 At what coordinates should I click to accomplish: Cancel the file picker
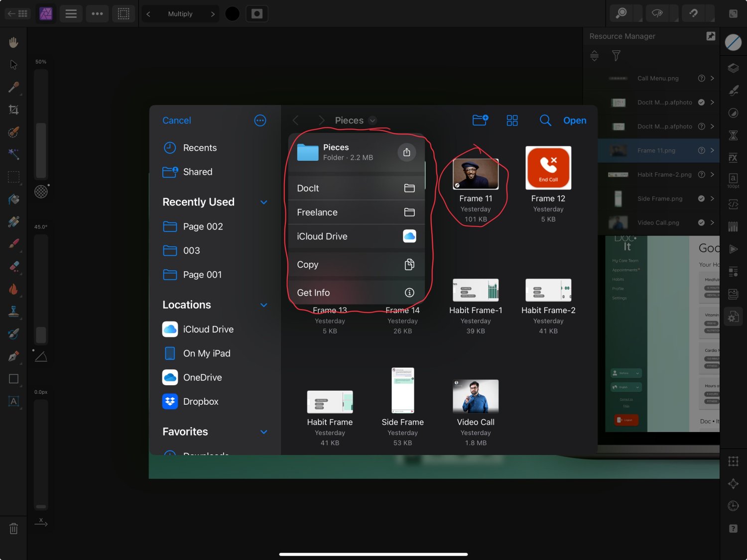point(177,120)
